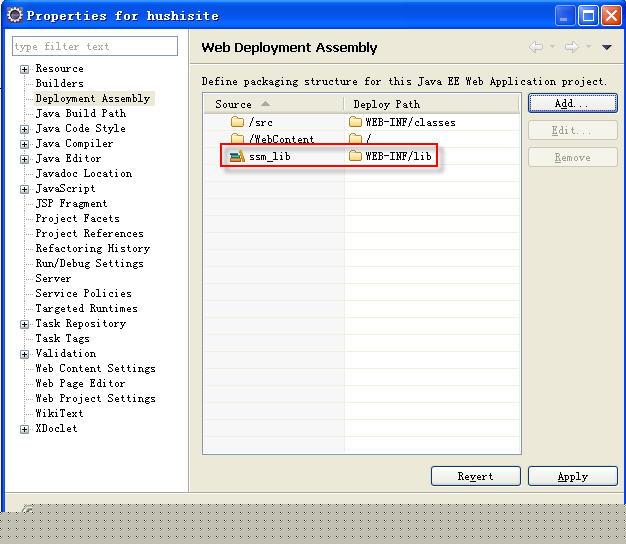Open Run/Debug Settings
This screenshot has height=544, width=626.
(x=89, y=263)
